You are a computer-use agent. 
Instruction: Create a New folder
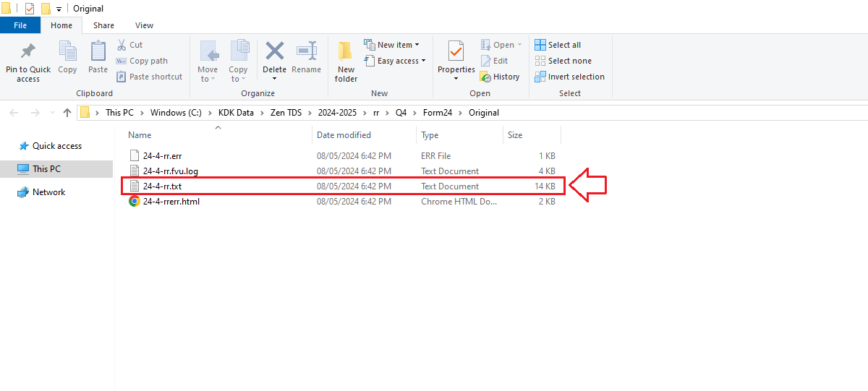coord(346,61)
